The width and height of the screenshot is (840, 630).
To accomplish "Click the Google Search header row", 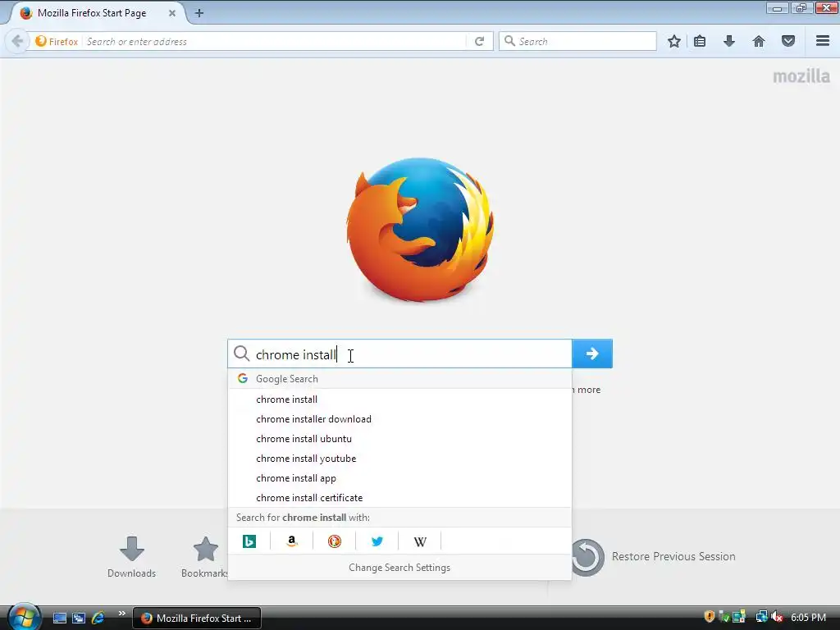I will pyautogui.click(x=399, y=379).
